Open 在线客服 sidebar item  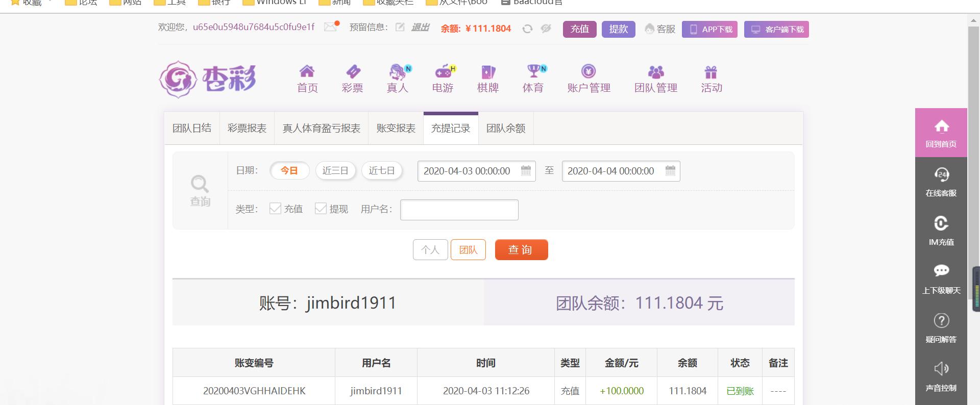point(941,182)
